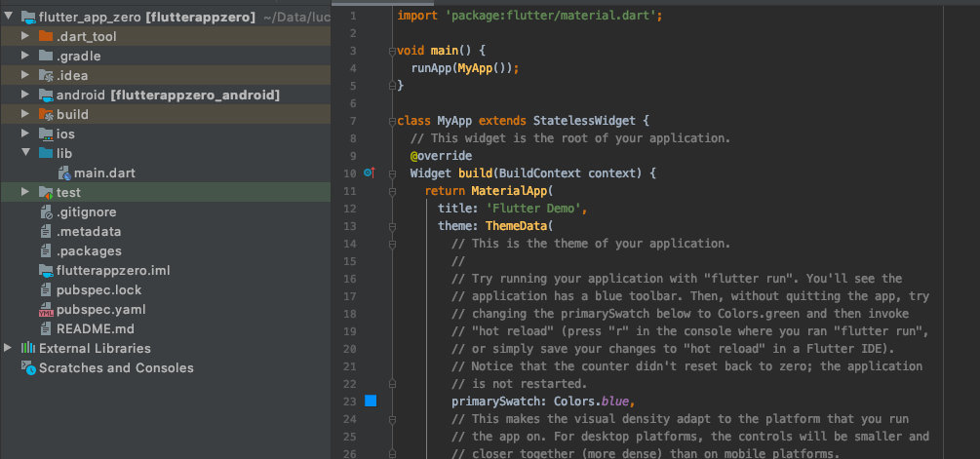Fold the build method at line 10
The image size is (980, 459).
(x=392, y=173)
